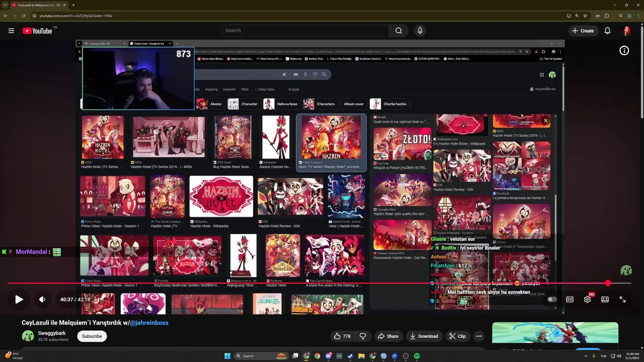Screen dimensions: 644x362
Task: Open the Chrome profile avatar
Action: pyautogui.click(x=629, y=16)
